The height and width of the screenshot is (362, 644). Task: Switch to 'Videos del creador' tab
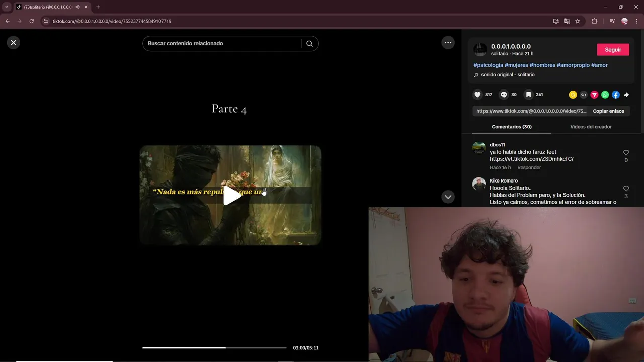[x=591, y=127]
